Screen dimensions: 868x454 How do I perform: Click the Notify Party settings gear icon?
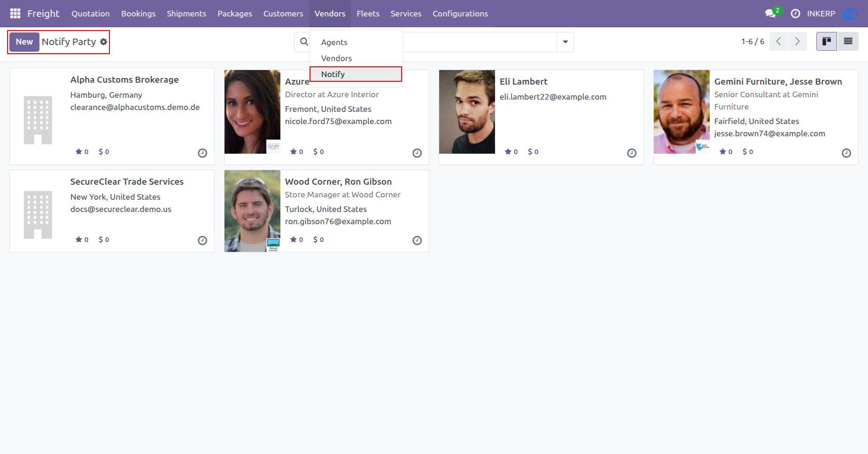(x=104, y=42)
